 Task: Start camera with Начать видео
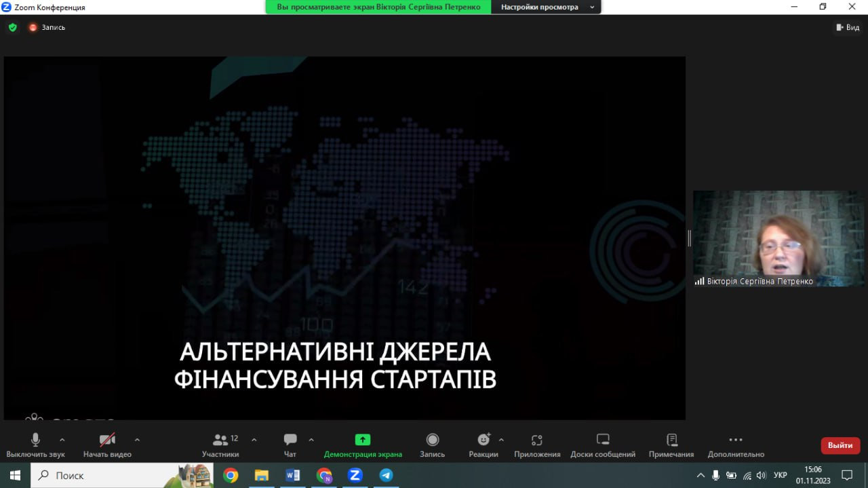107,445
